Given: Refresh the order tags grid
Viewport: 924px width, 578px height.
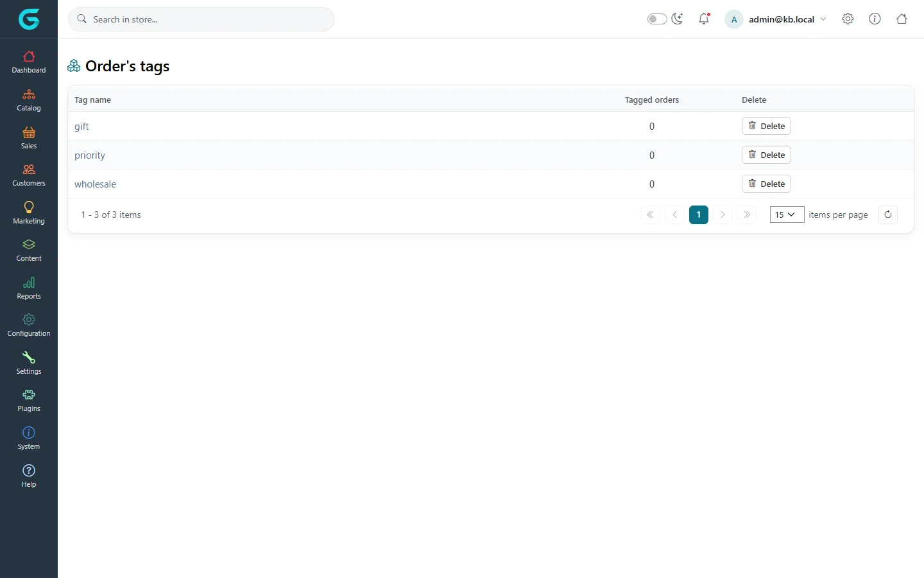Looking at the screenshot, I should click(888, 215).
